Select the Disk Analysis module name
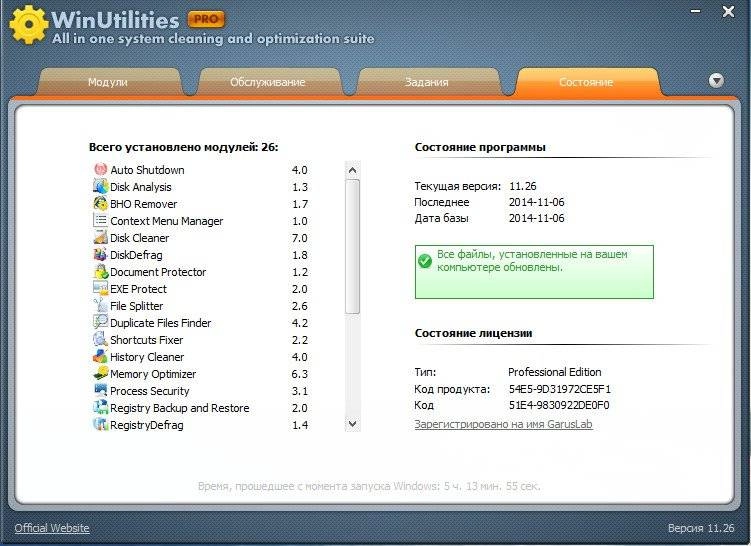751x546 pixels. tap(141, 187)
